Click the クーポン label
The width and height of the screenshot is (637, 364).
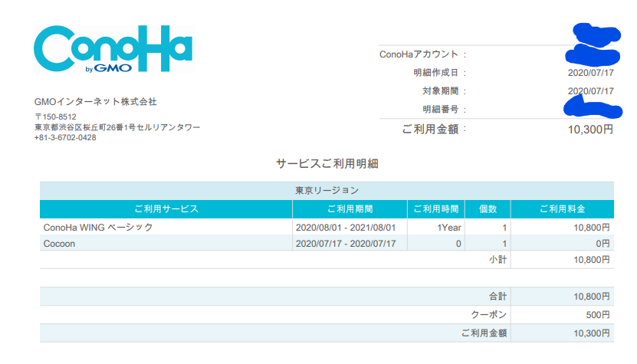[x=489, y=314]
